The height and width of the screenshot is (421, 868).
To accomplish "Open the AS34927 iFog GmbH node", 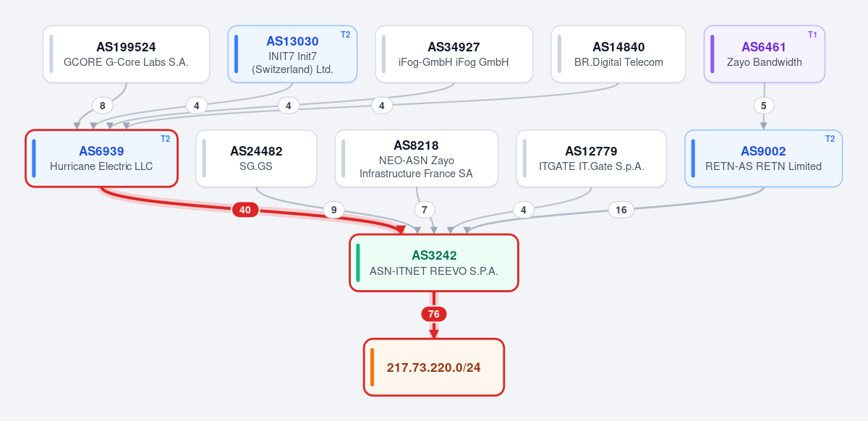I will tap(454, 54).
